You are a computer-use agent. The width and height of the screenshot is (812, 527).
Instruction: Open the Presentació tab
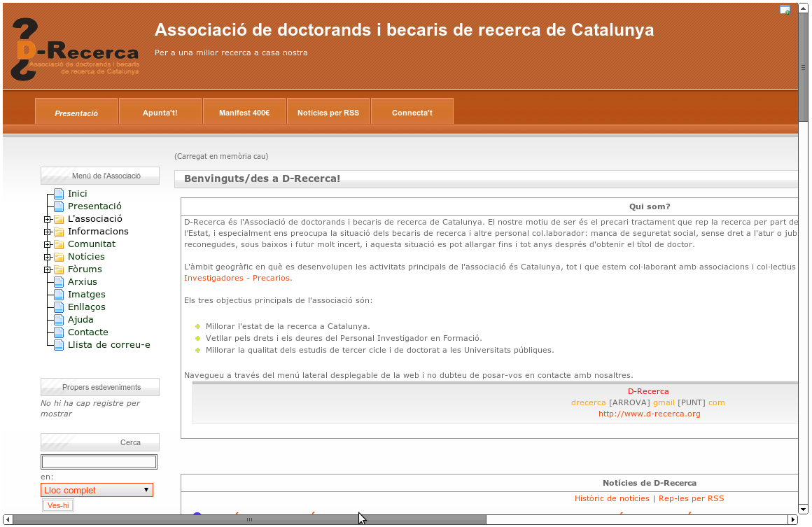pyautogui.click(x=76, y=112)
